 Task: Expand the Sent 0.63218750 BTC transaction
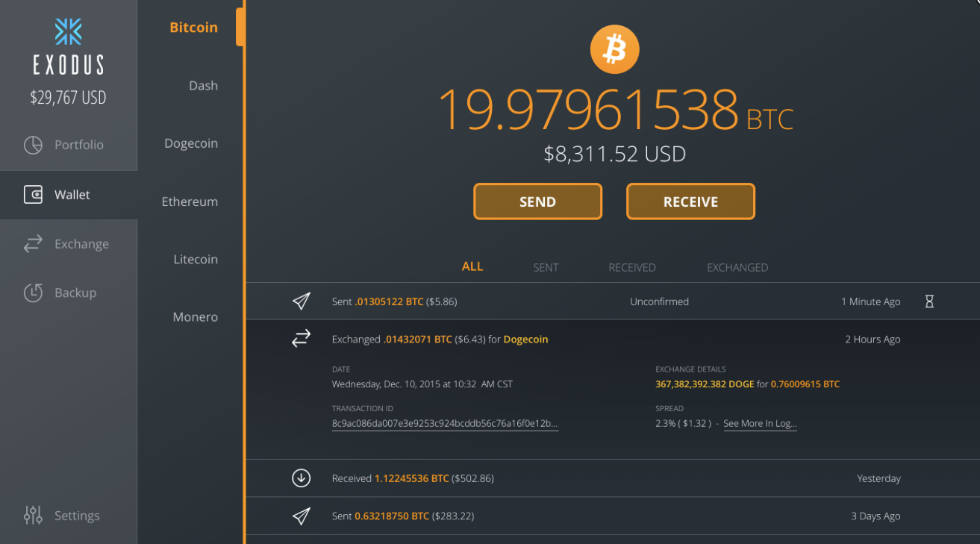click(612, 516)
